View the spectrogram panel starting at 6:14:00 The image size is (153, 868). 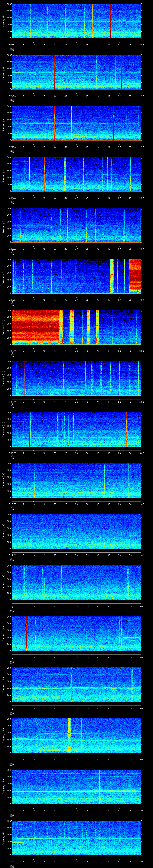point(77,685)
